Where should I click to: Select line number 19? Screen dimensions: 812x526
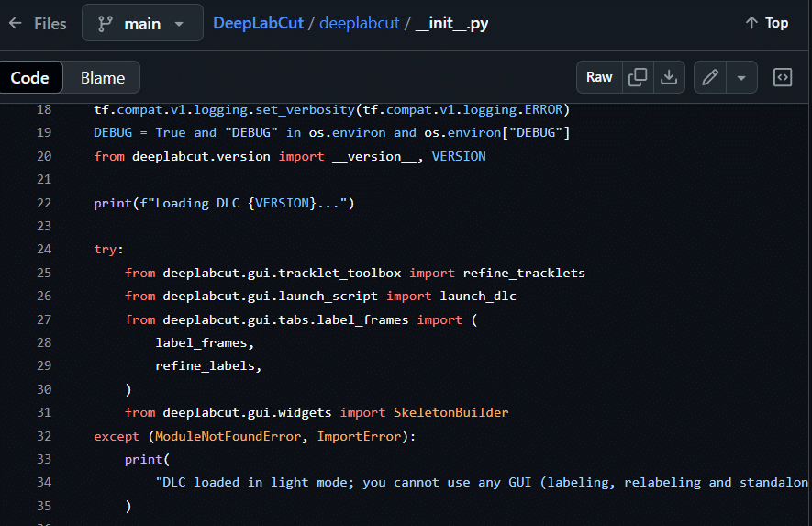tap(44, 133)
